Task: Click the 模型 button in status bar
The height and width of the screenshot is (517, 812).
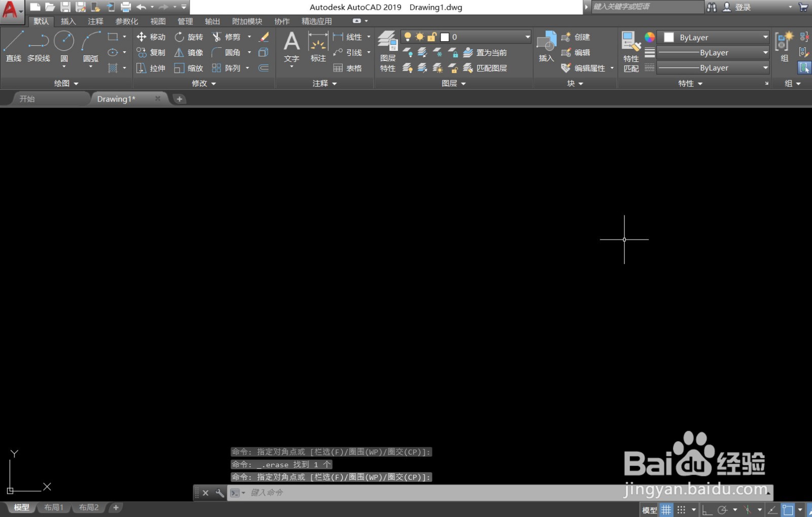Action: click(x=650, y=510)
